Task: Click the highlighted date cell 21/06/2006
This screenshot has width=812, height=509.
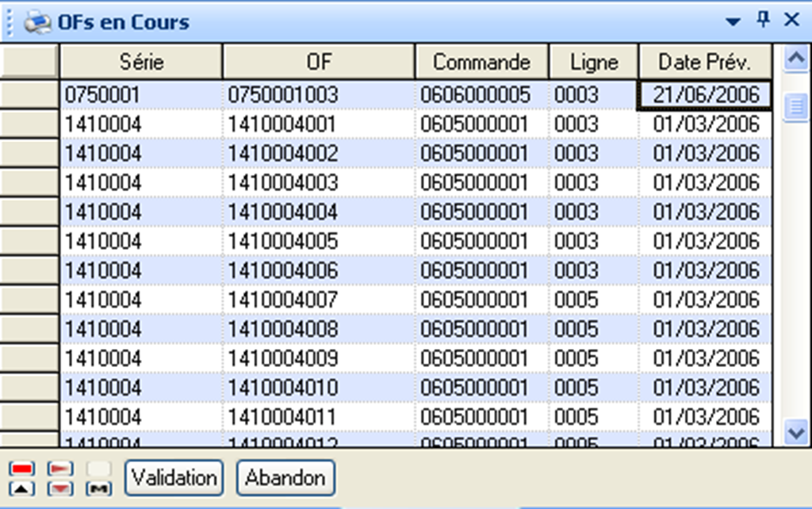Action: [704, 94]
